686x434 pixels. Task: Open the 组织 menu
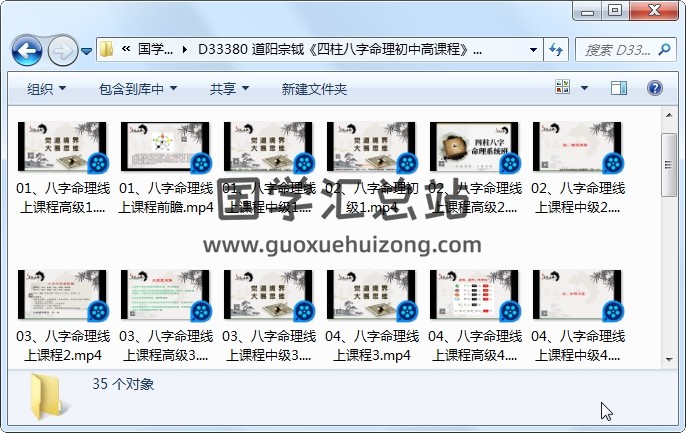pos(46,89)
